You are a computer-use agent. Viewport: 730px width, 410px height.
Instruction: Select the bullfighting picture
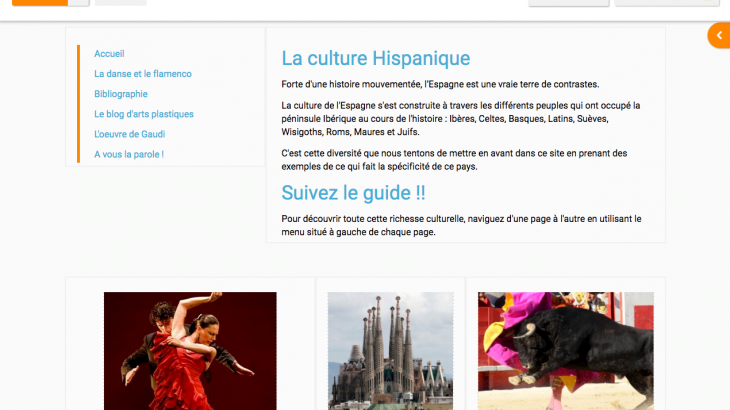coord(565,350)
